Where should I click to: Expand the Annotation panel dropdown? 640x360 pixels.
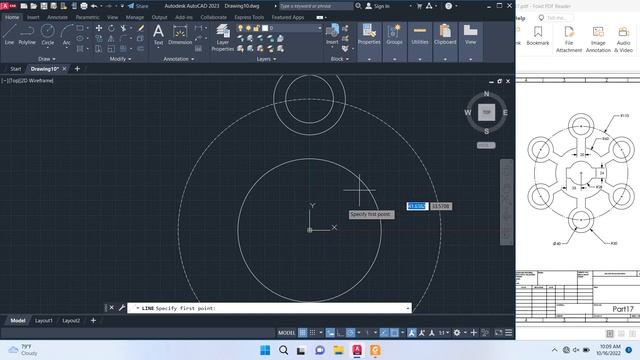178,59
